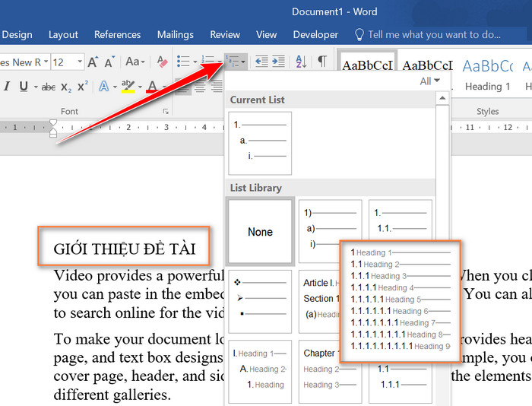Open the font size dropdown arrow
This screenshot has width=532, height=406.
[x=80, y=62]
